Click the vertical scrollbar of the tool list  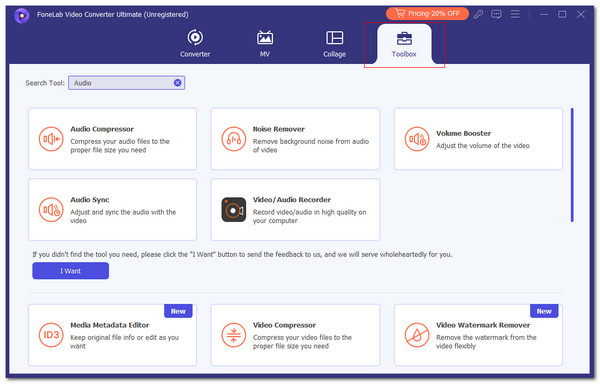click(x=572, y=165)
